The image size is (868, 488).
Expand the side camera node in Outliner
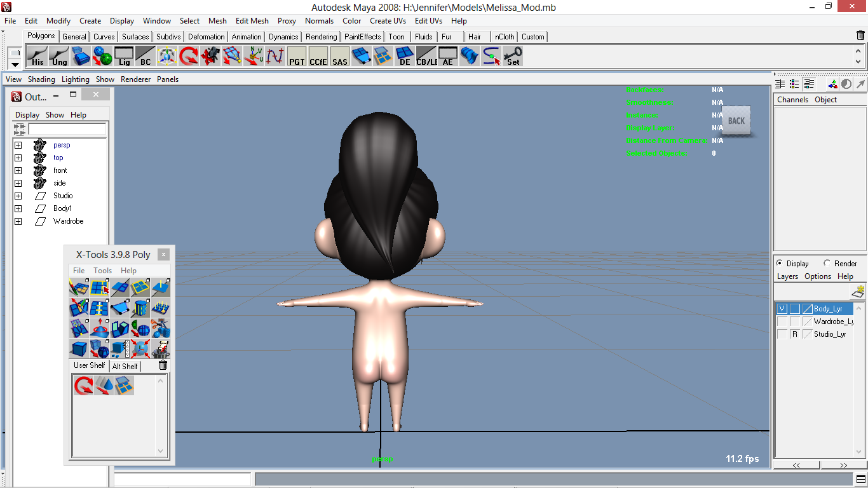(18, 183)
